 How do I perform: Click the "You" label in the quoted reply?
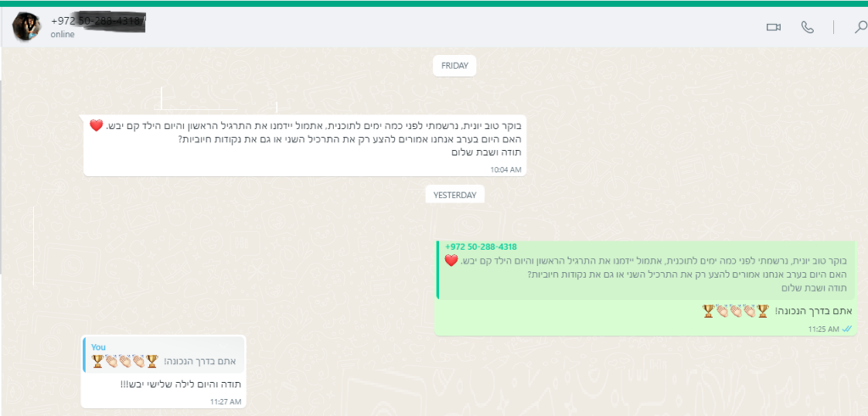98,347
